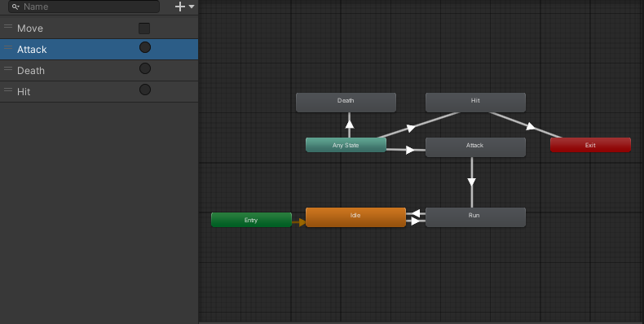The width and height of the screenshot is (644, 324).
Task: Click the parameter search Name field
Action: (x=84, y=7)
